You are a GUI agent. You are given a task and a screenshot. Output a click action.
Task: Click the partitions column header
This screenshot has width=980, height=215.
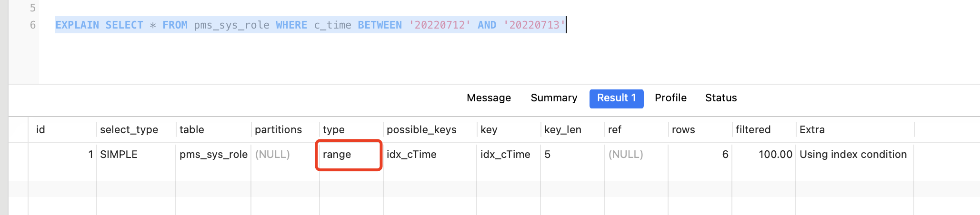click(x=278, y=130)
